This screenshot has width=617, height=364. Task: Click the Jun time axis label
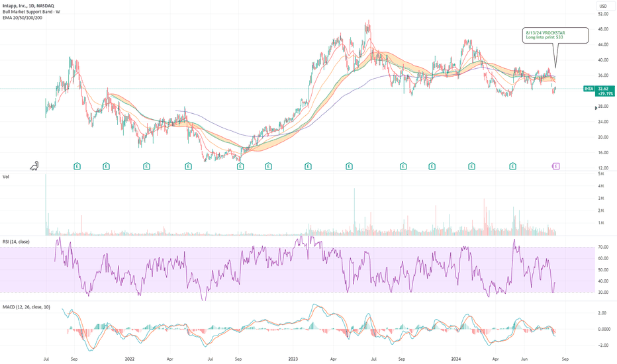pyautogui.click(x=524, y=359)
